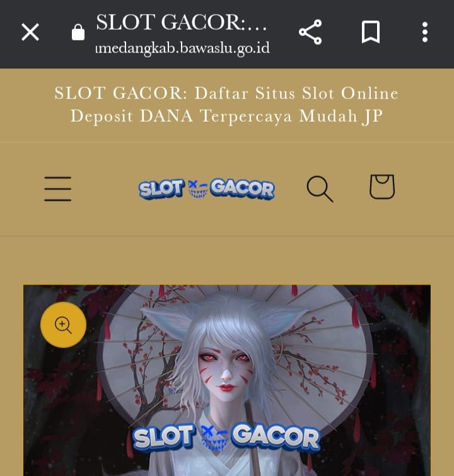
Task: Open the shopping bag cart icon
Action: [x=382, y=187]
